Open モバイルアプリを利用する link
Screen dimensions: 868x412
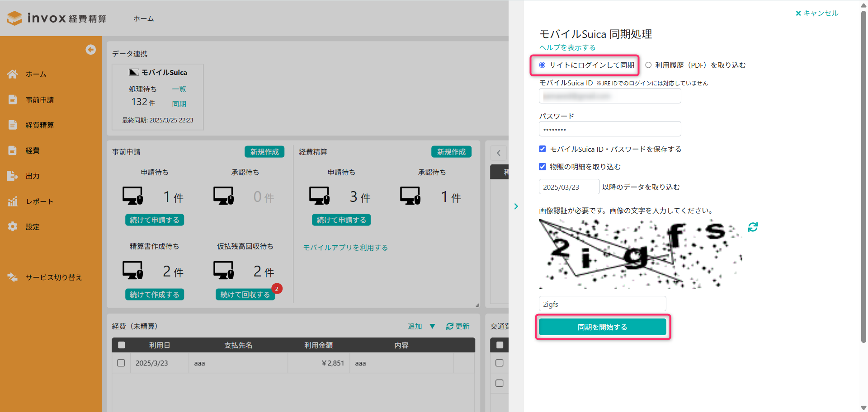pos(345,248)
